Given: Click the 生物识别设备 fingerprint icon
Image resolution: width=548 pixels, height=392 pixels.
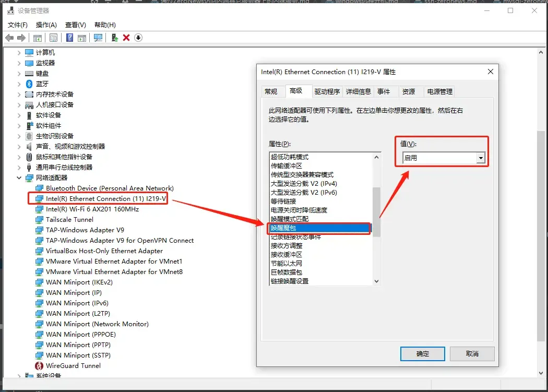Looking at the screenshot, I should [29, 136].
